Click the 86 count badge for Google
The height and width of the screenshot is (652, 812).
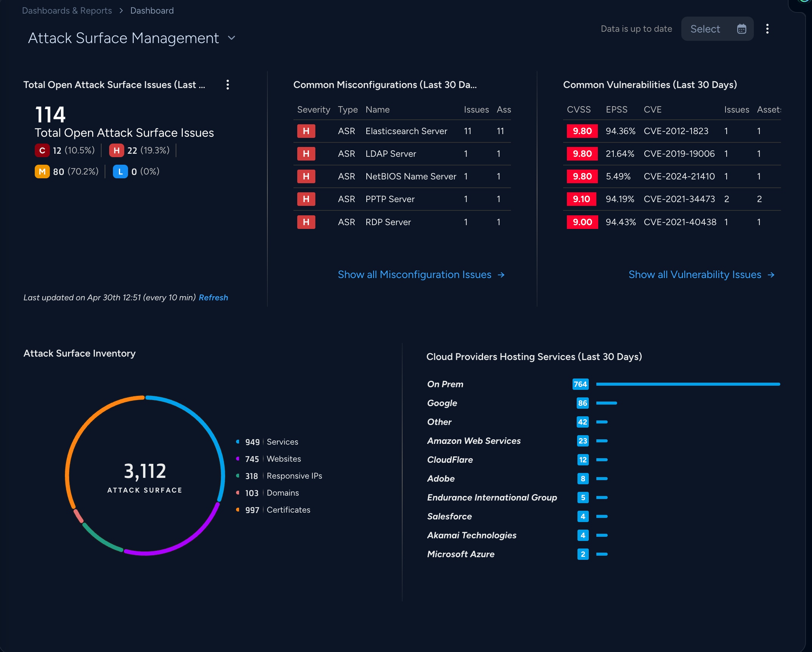pos(583,403)
